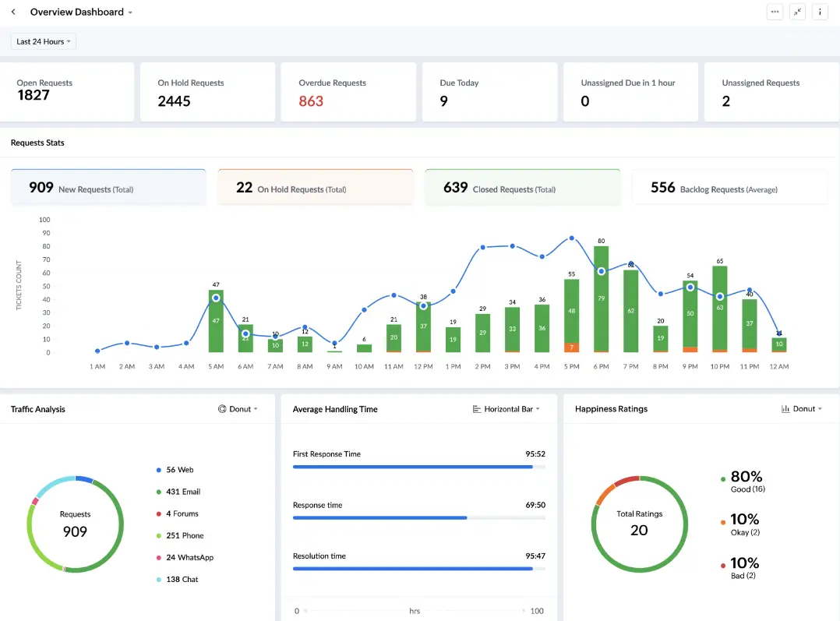
Task: Click the Resolution time progress bar
Action: (x=418, y=568)
